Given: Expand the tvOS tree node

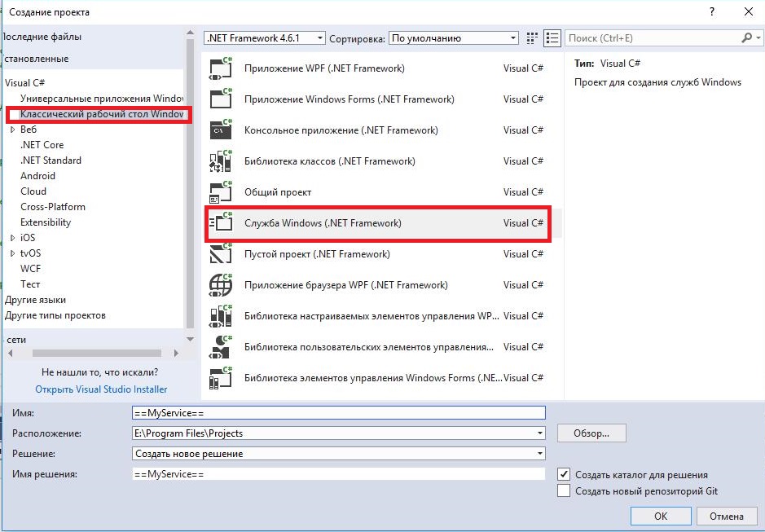Looking at the screenshot, I should click(x=13, y=253).
